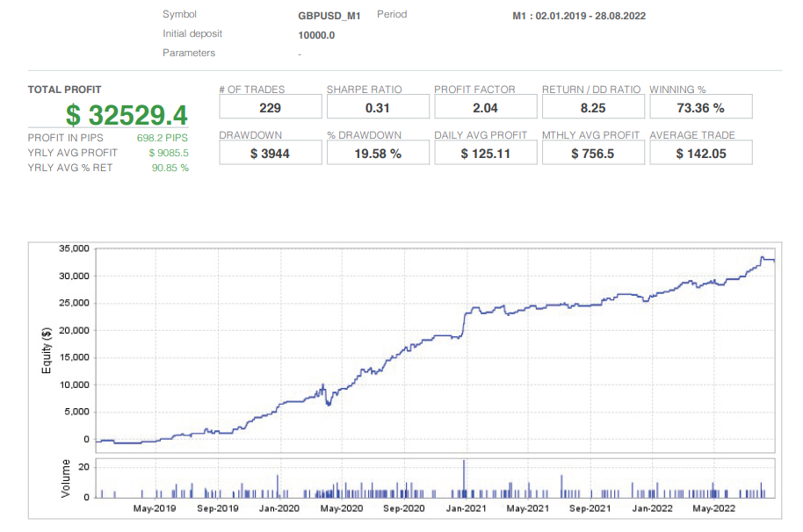Click the yearly average return 90.85 %
The height and width of the screenshot is (532, 803).
click(x=170, y=168)
